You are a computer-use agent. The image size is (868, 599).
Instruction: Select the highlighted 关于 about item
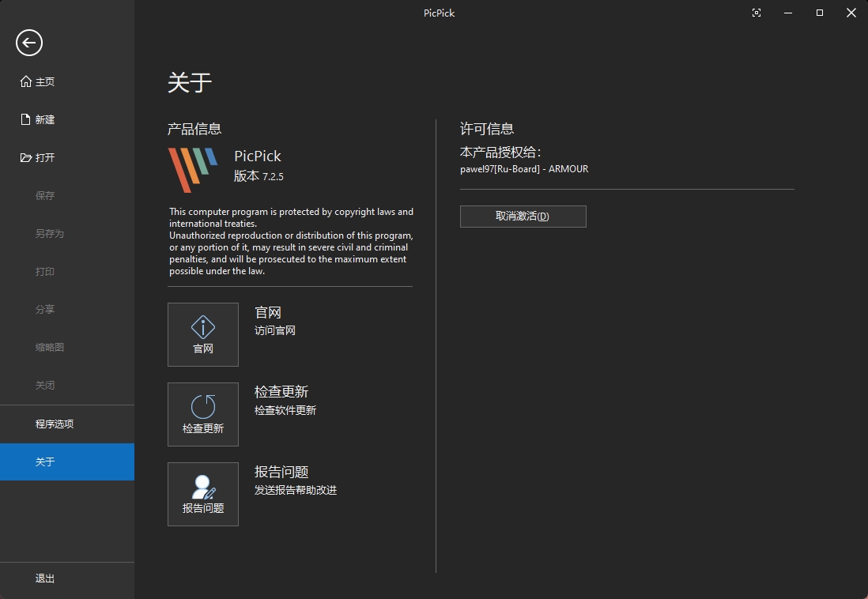67,461
